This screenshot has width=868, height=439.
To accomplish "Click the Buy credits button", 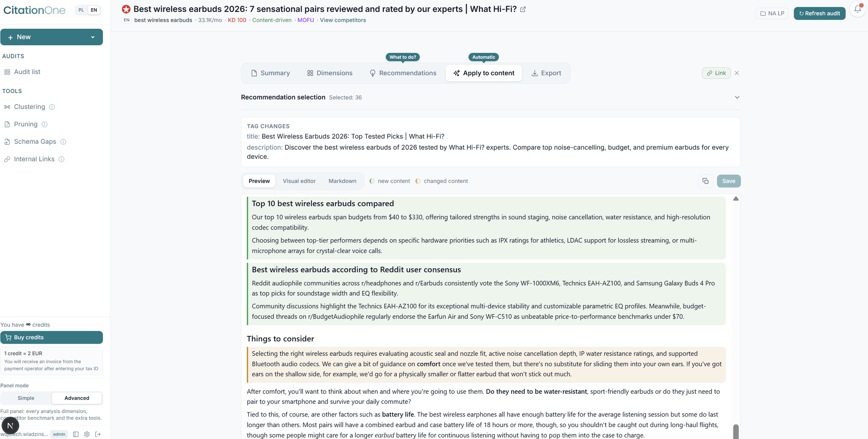I will (52, 337).
